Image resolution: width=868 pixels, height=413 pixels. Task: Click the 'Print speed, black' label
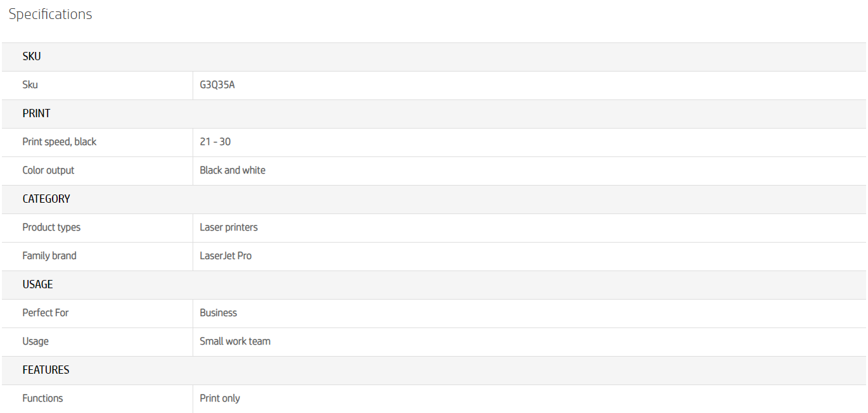coord(60,142)
